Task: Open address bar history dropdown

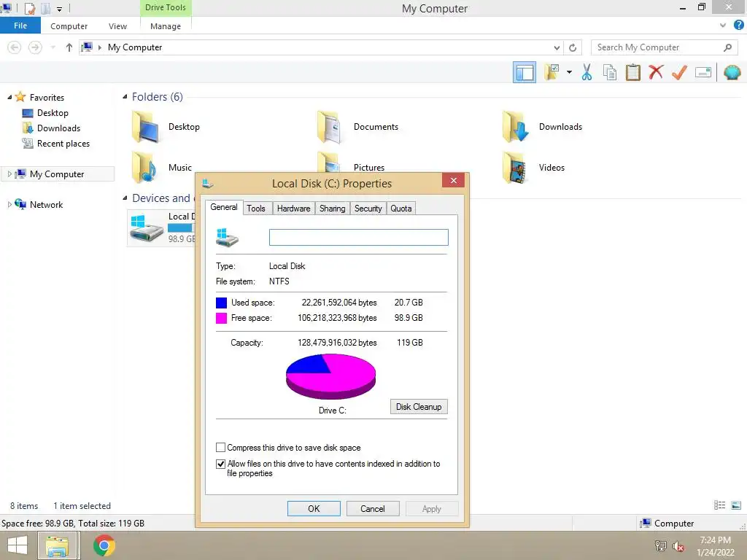Action: tap(557, 47)
